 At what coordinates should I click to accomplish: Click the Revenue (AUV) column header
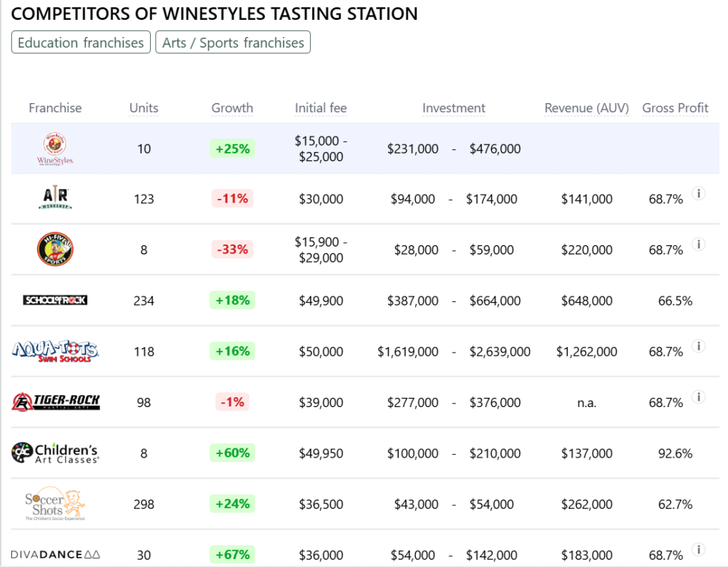click(x=587, y=108)
